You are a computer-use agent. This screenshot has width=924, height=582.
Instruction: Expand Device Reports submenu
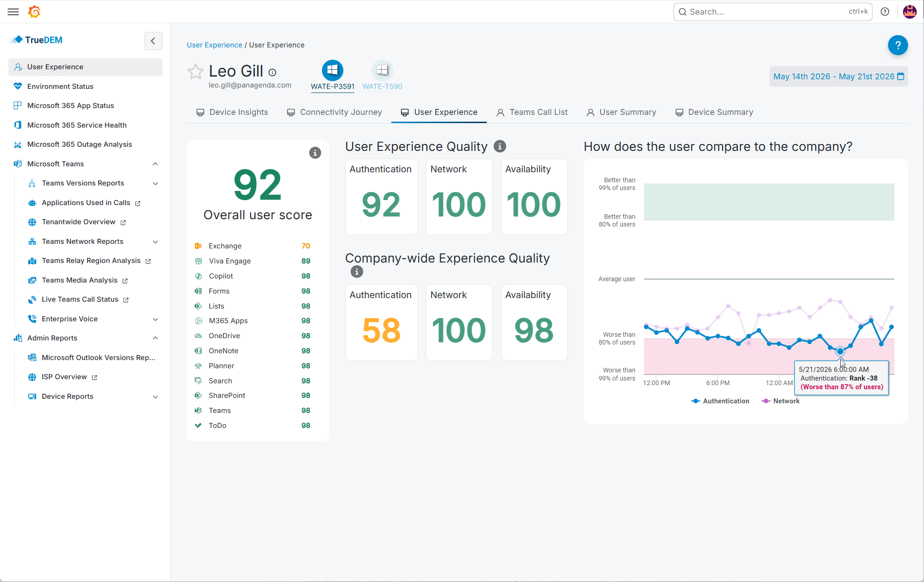tap(155, 397)
